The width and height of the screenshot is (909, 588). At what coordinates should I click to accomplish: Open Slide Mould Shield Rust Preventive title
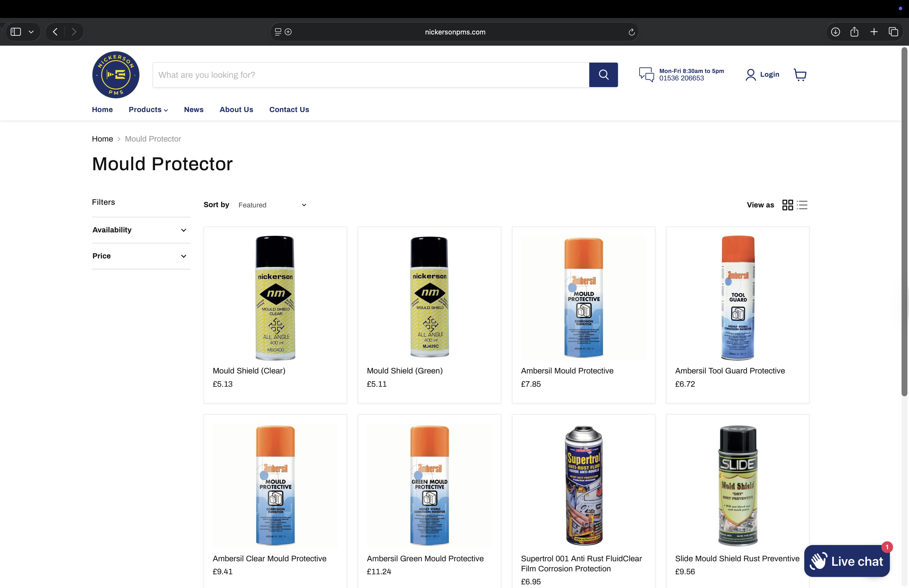click(737, 559)
